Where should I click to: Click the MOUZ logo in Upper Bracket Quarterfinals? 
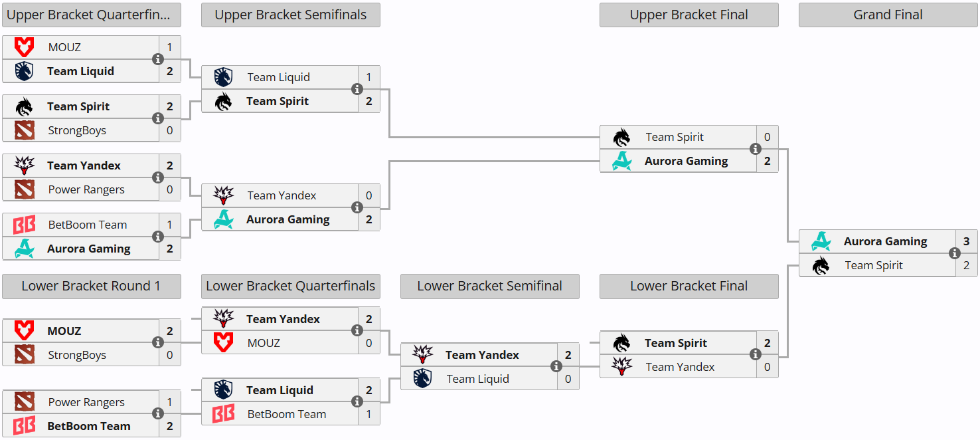[24, 47]
